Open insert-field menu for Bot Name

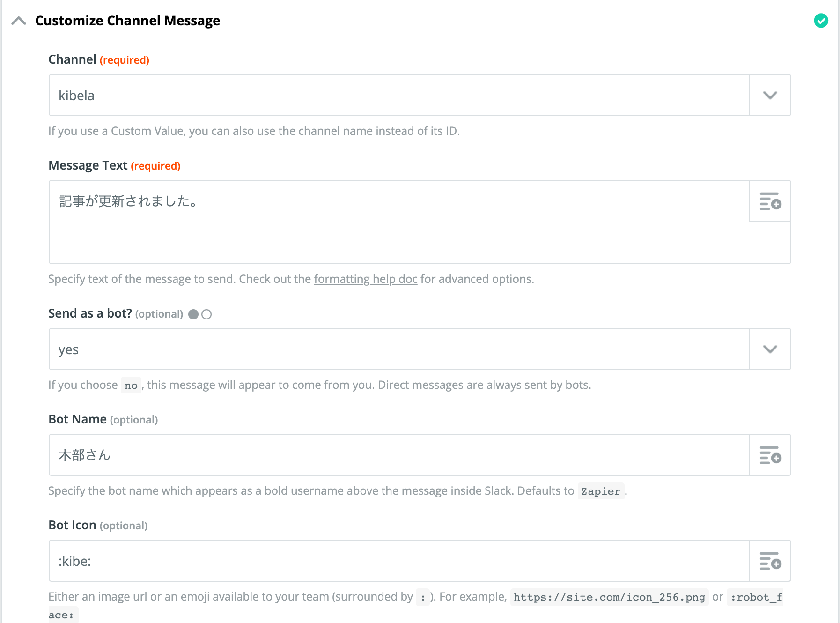tap(770, 455)
